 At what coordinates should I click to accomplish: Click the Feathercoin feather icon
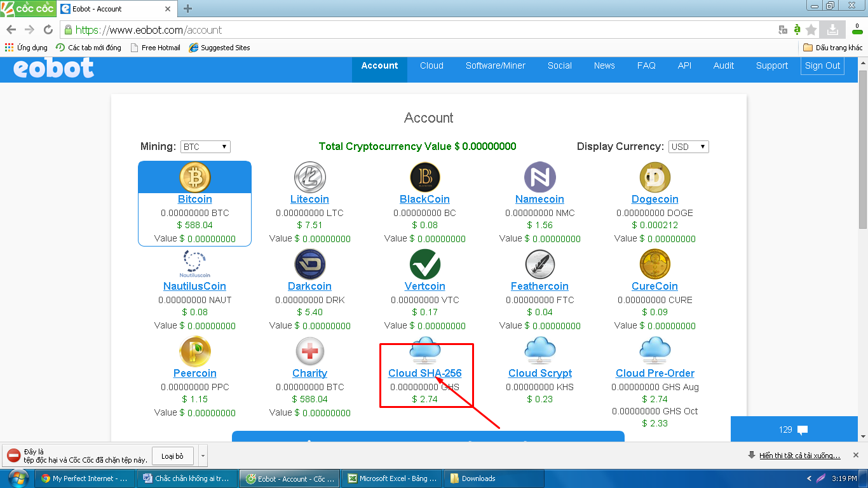coord(539,264)
